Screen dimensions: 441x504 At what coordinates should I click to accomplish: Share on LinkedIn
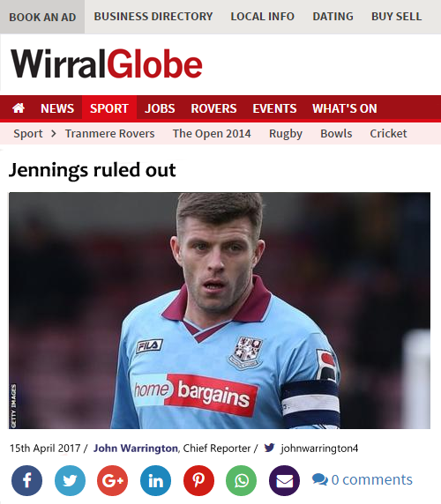(x=156, y=480)
